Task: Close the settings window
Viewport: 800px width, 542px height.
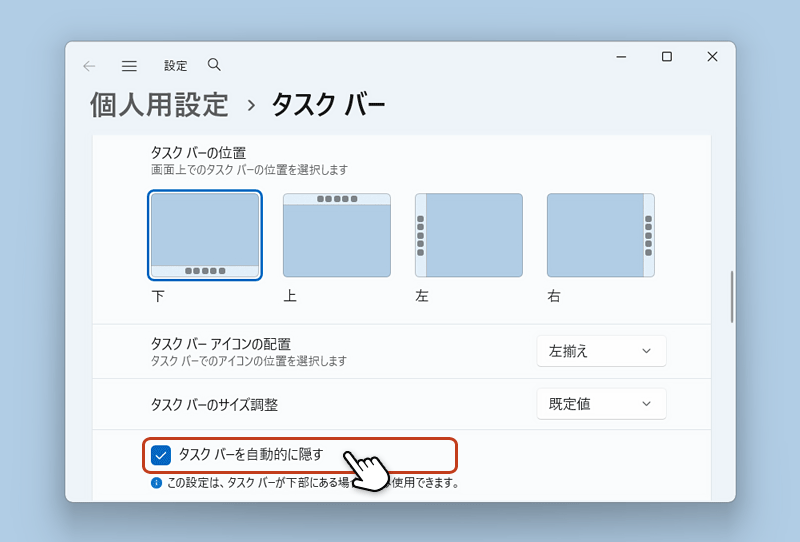Action: (x=712, y=57)
